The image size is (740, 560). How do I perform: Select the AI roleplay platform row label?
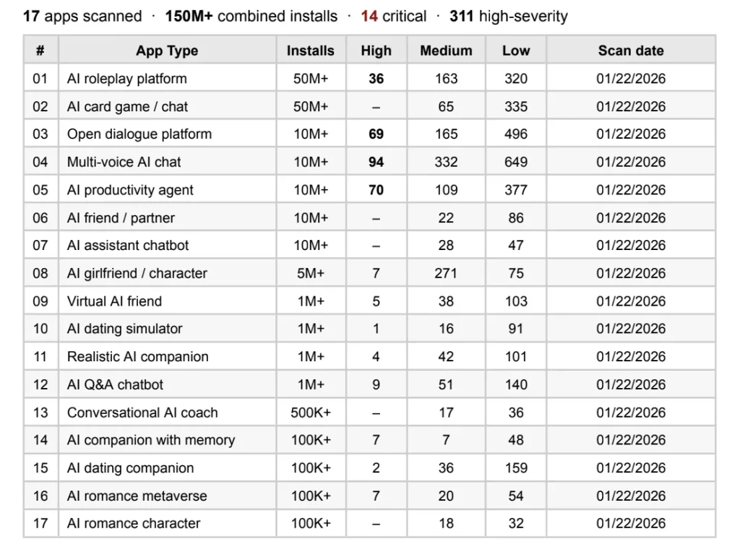point(127,79)
